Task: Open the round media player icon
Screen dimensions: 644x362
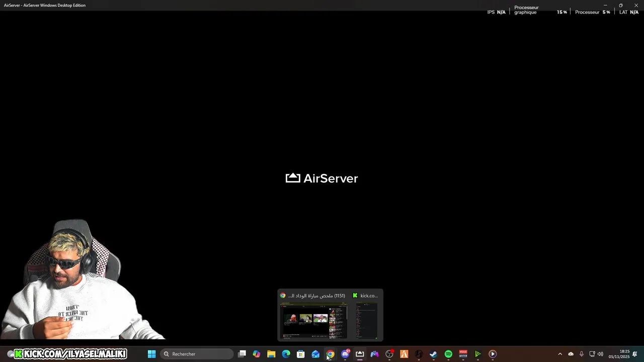Action: (493, 354)
